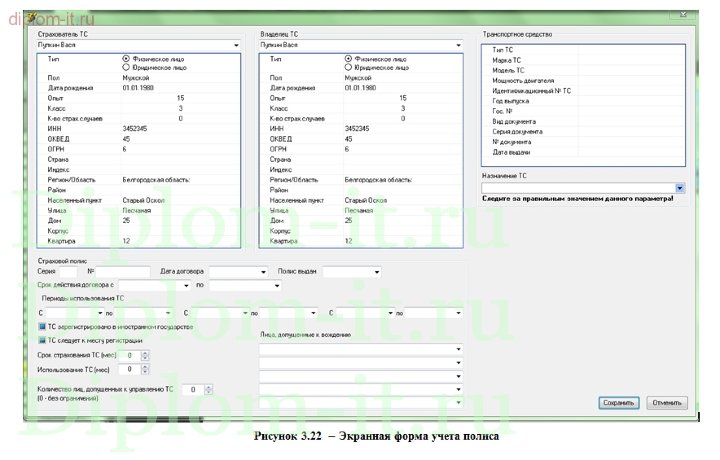Click the Отменить button
The width and height of the screenshot is (720, 460).
tap(667, 403)
